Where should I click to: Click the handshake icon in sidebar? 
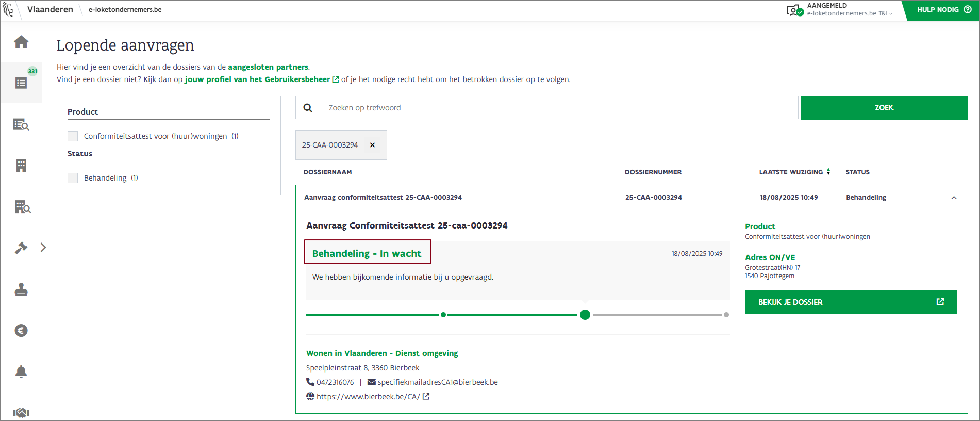21,412
